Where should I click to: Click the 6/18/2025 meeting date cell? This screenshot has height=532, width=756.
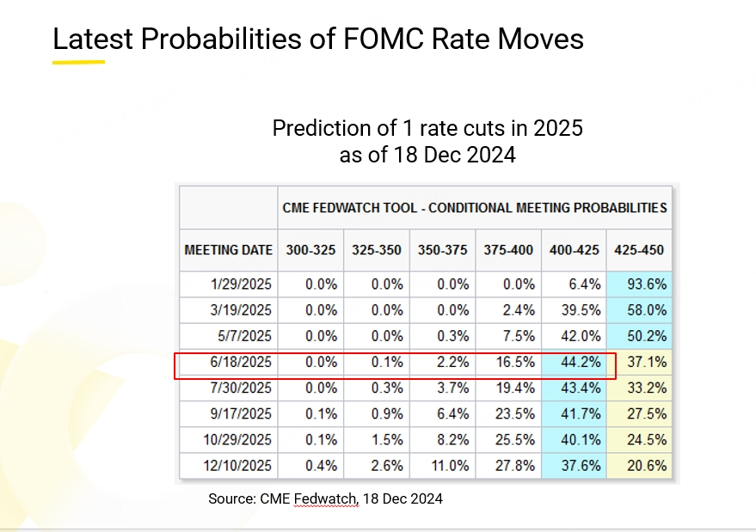229,362
